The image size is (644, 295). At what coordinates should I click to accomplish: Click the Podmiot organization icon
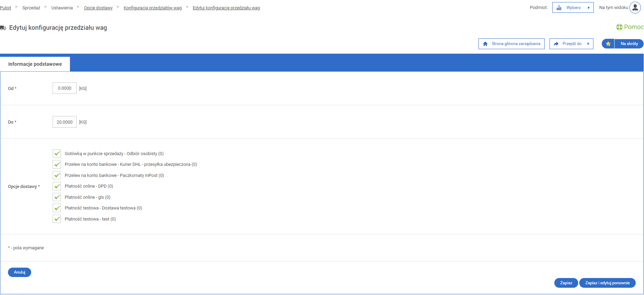point(559,8)
